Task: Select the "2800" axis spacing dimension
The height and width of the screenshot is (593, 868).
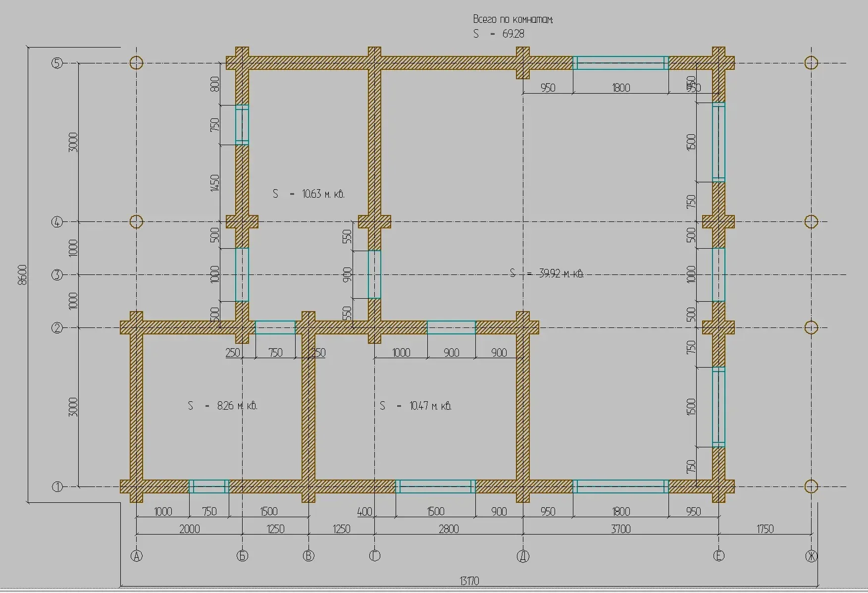Action: pos(449,529)
